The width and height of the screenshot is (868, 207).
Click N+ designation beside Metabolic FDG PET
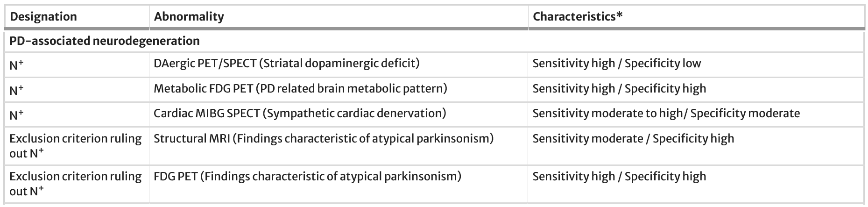click(x=17, y=90)
